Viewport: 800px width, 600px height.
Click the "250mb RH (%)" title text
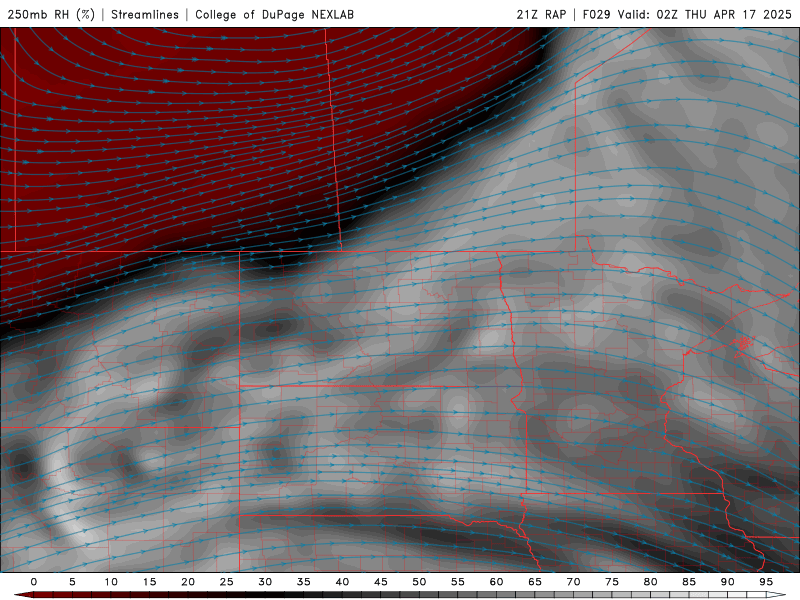pos(51,14)
